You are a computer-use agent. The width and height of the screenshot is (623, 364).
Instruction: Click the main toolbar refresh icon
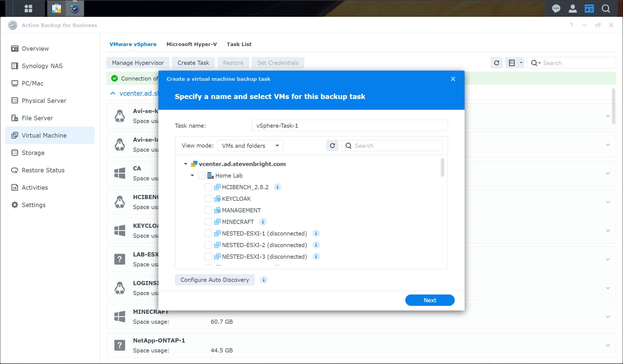point(496,63)
